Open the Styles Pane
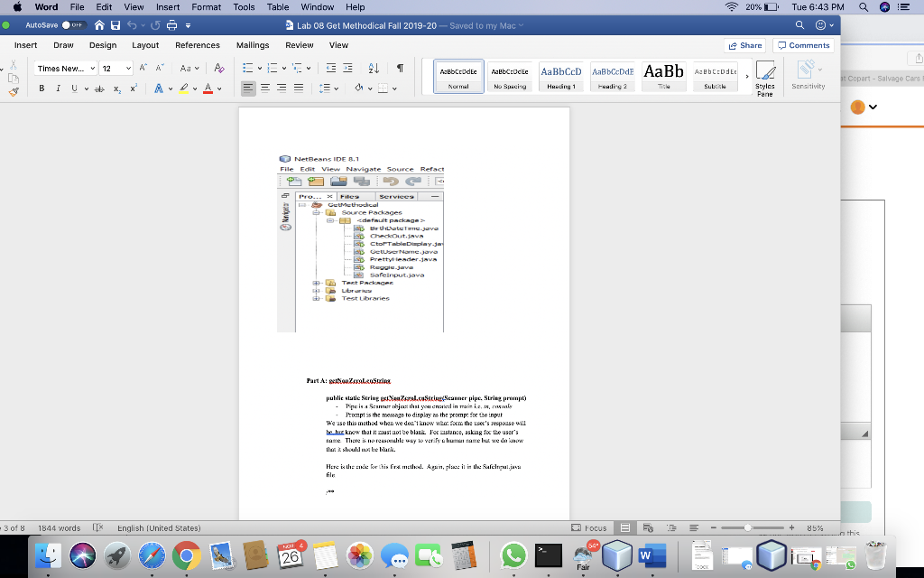The width and height of the screenshot is (924, 578). [765, 78]
